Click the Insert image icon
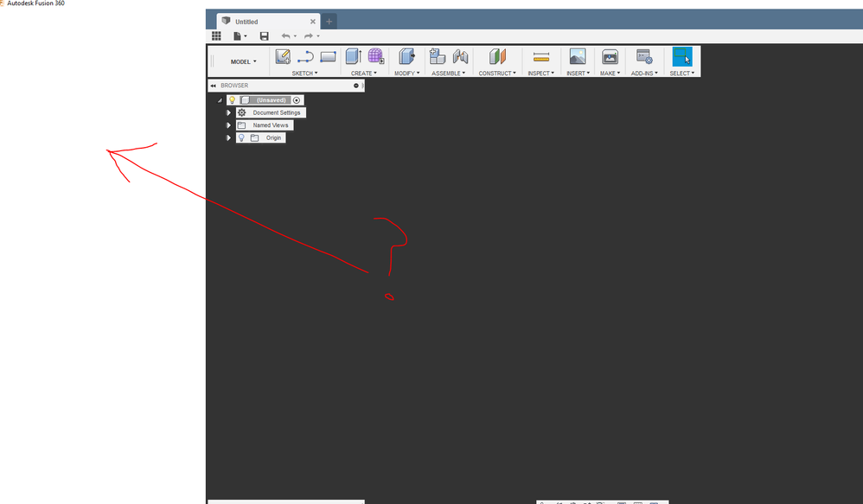The width and height of the screenshot is (863, 504). 578,56
